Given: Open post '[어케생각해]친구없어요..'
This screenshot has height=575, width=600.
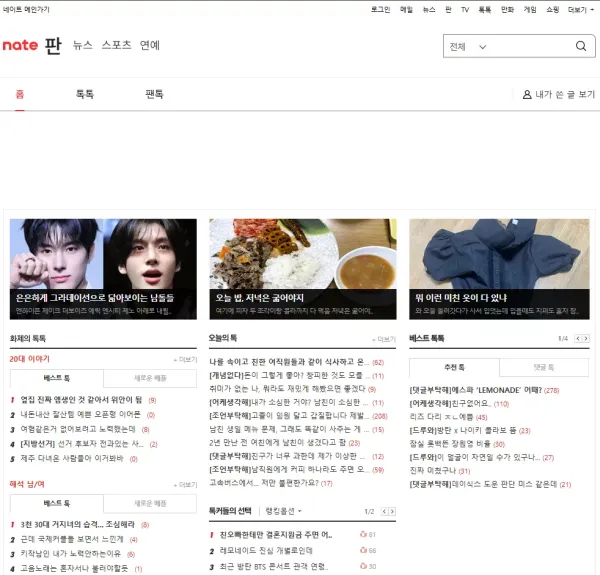Looking at the screenshot, I should [x=451, y=404].
